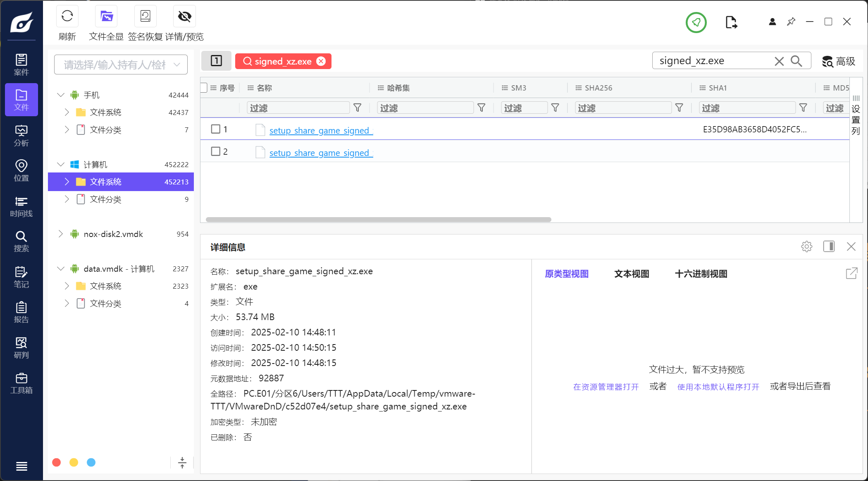Open the 持有人/检材 selection dropdown
Image resolution: width=868 pixels, height=481 pixels.
pos(121,65)
